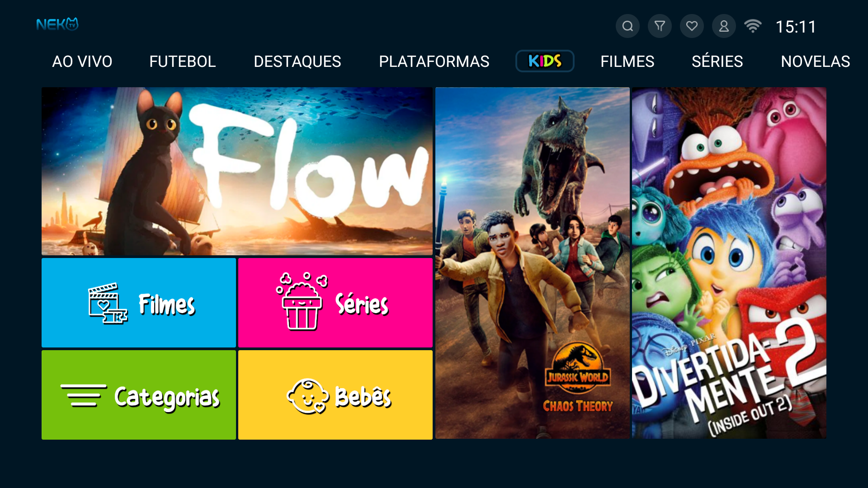
Task: Open the Flow movie banner
Action: [237, 171]
